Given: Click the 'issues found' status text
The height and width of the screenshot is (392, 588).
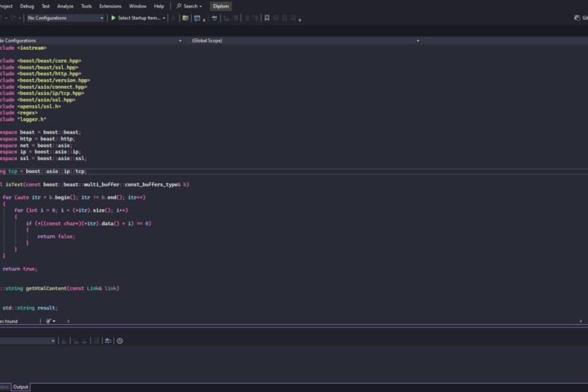Looking at the screenshot, I should point(9,321).
